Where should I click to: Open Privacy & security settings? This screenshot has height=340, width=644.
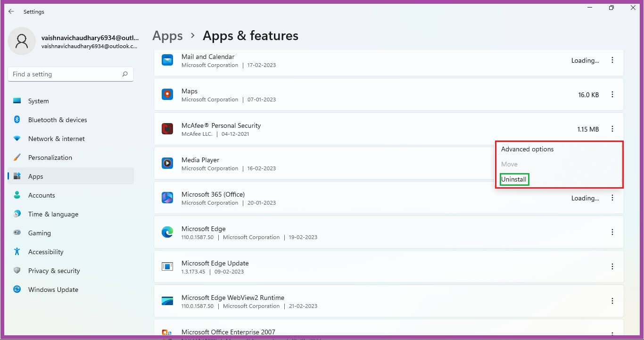tap(71, 271)
